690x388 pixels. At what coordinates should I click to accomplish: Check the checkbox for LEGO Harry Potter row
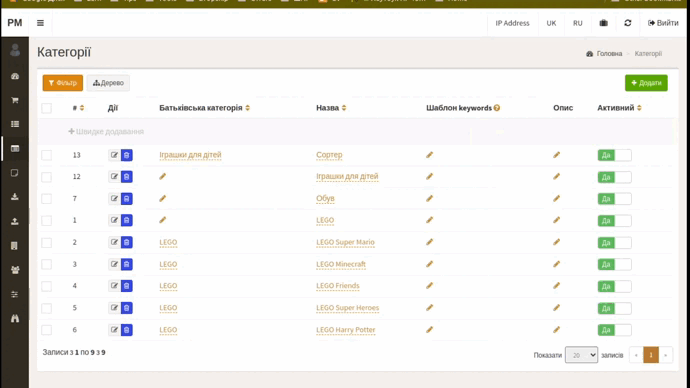(x=47, y=330)
